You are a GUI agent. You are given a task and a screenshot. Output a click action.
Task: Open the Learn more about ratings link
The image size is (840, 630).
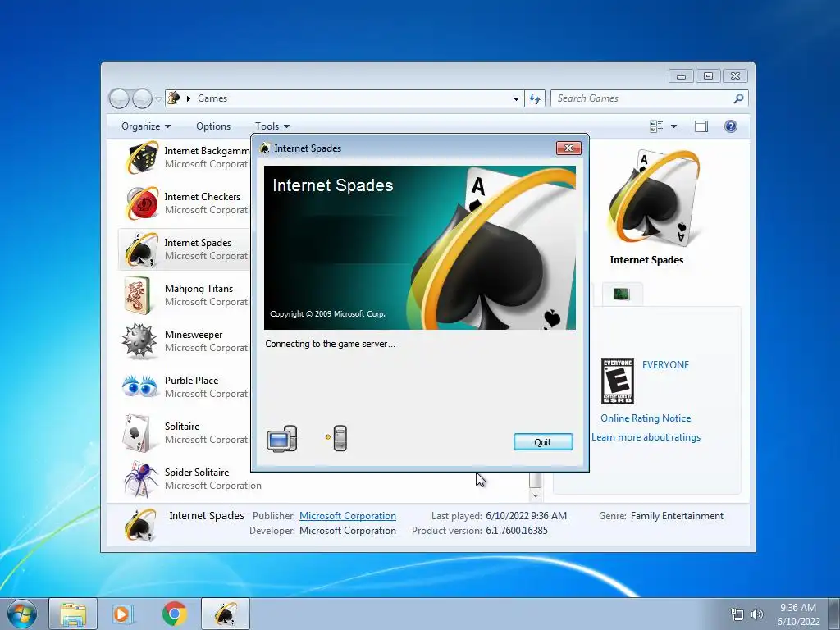[x=646, y=437]
